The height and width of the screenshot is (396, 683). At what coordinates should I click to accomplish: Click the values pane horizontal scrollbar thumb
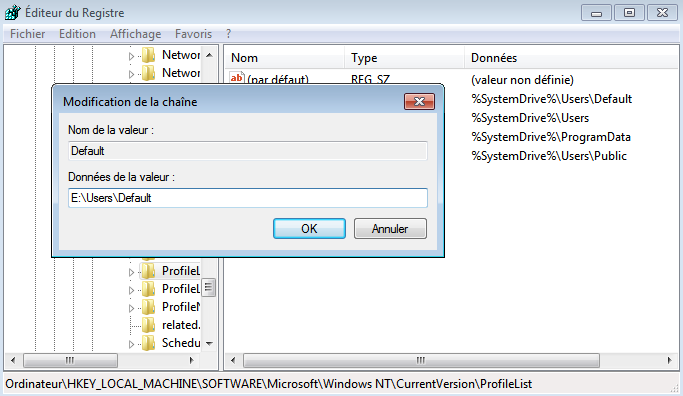click(x=421, y=360)
